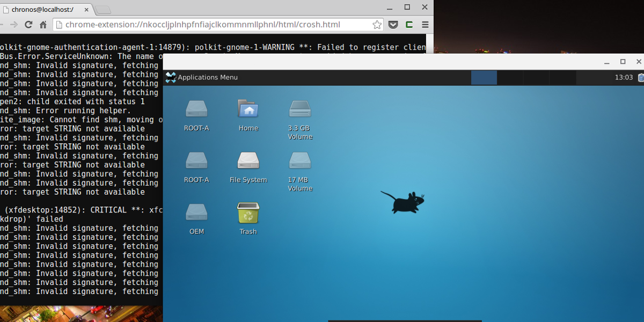Open the Xfce Applications Menu
The height and width of the screenshot is (322, 644).
(x=202, y=77)
